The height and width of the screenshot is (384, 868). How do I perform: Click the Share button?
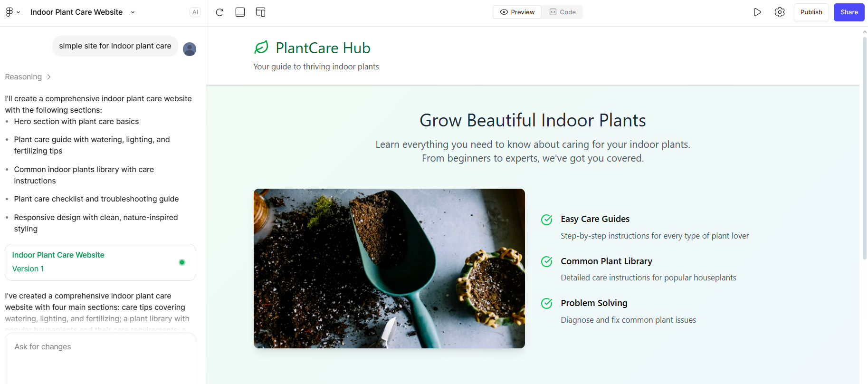[849, 12]
